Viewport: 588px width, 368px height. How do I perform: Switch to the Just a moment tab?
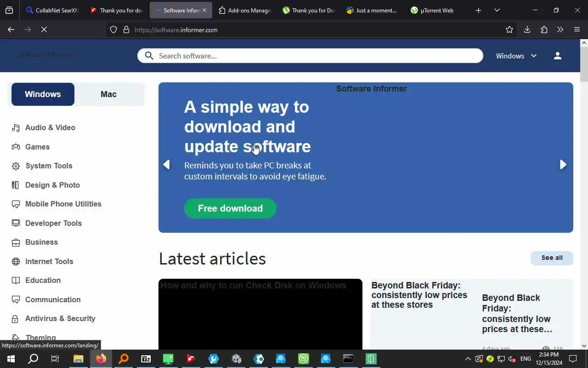[x=373, y=10]
